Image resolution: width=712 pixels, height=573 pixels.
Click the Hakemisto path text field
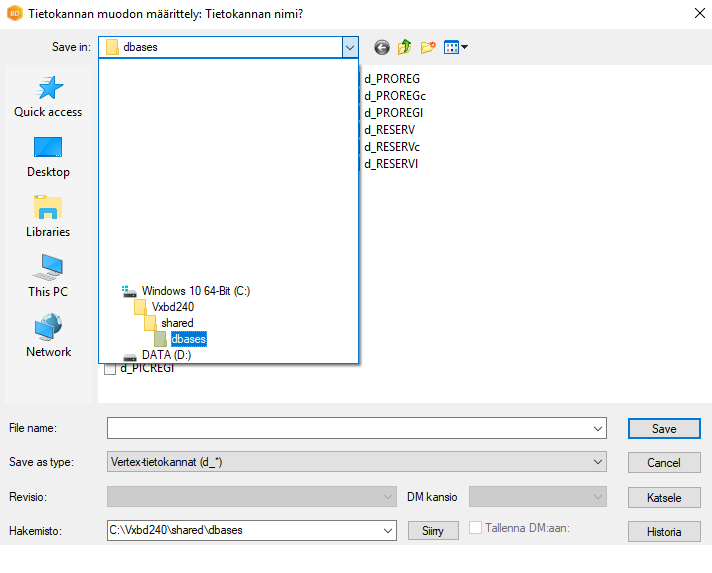coord(243,530)
